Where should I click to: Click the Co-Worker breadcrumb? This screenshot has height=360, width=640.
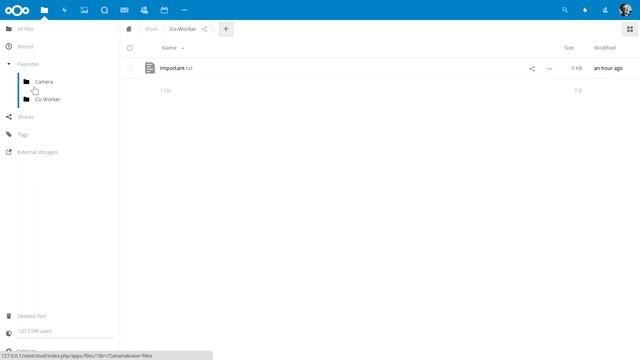click(183, 29)
